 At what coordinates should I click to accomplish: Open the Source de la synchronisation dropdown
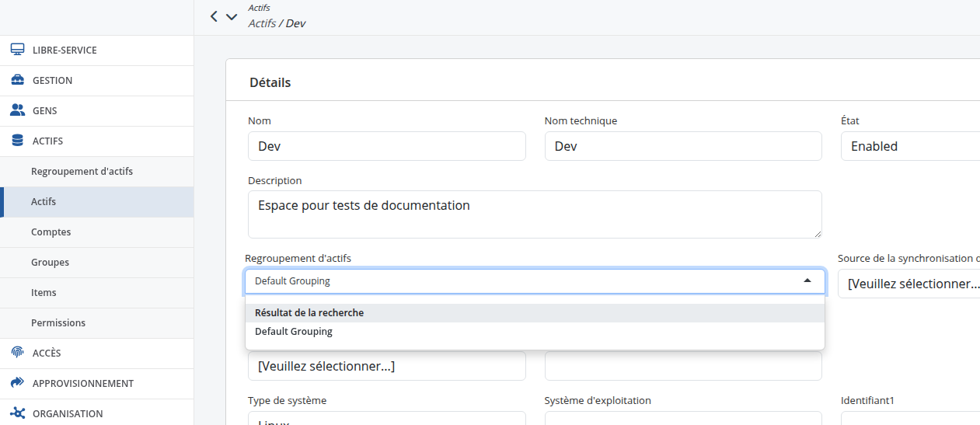[x=910, y=284]
